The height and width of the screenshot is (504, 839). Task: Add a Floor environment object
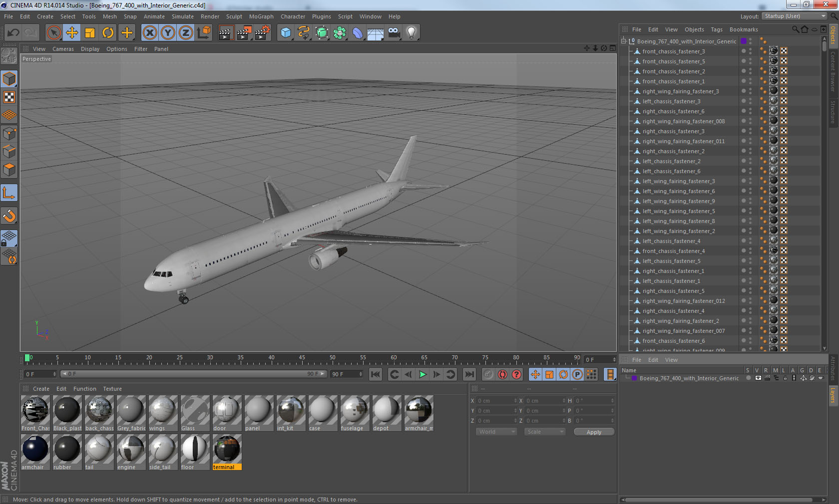[376, 33]
